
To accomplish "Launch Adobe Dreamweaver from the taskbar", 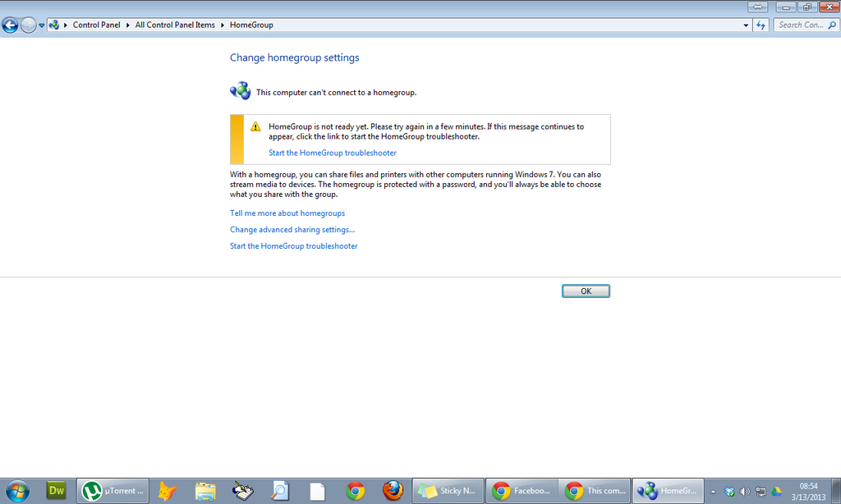I will click(56, 490).
